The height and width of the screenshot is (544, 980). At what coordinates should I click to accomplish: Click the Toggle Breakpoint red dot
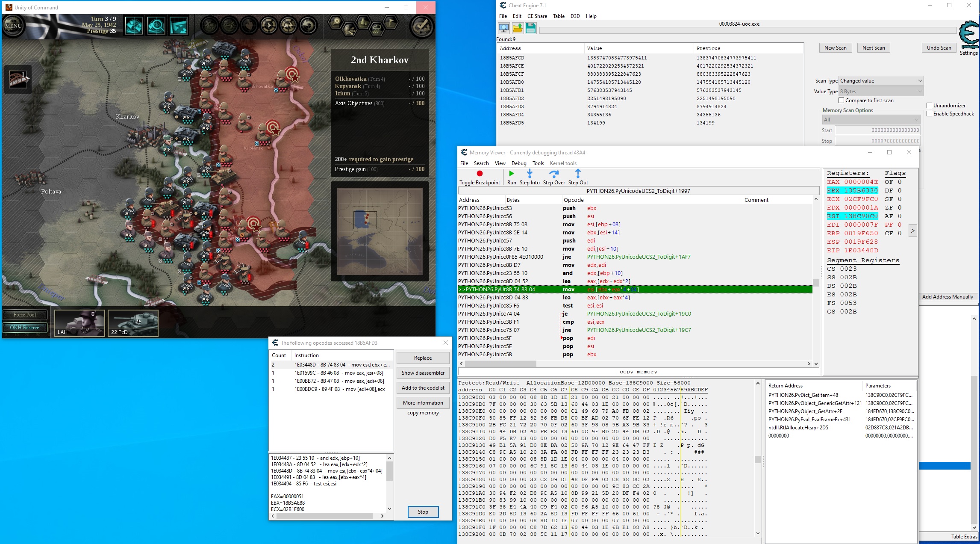click(480, 174)
